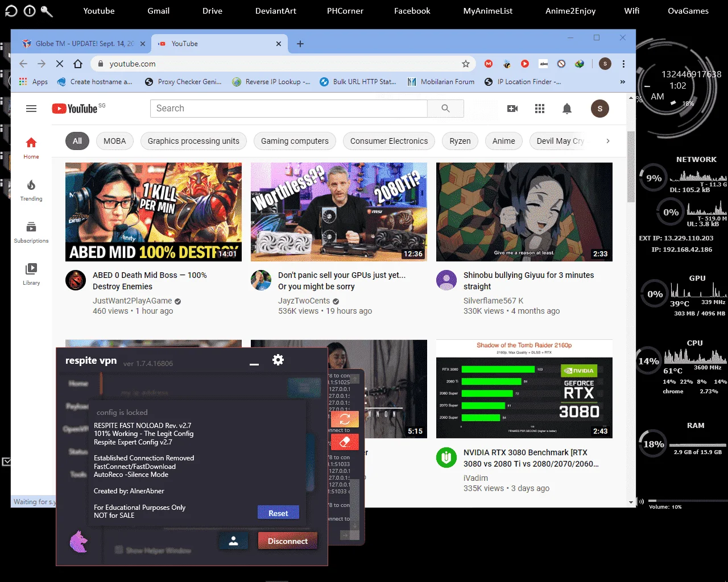Image resolution: width=728 pixels, height=582 pixels.
Task: Bookmark this page with the star icon
Action: [x=466, y=64]
